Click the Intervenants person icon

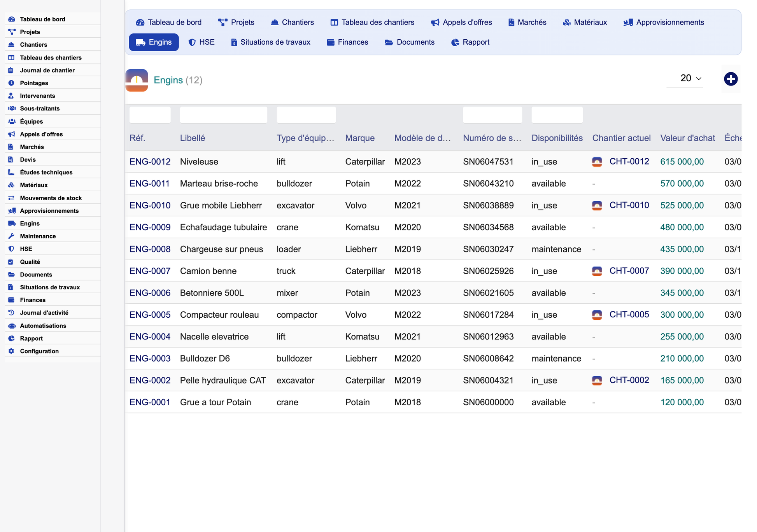pos(12,96)
